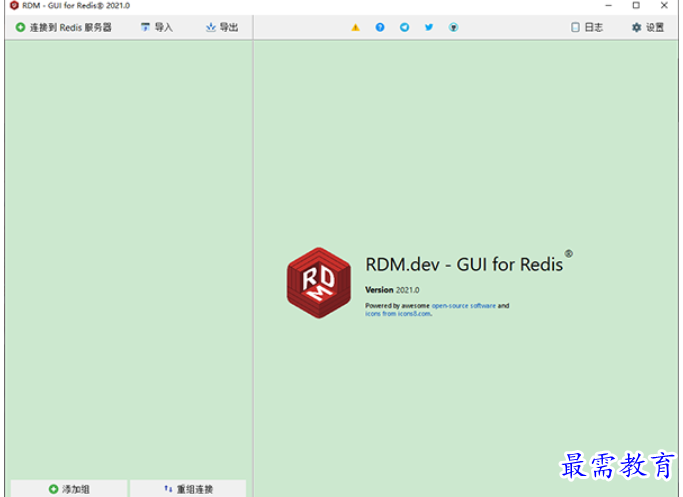The height and width of the screenshot is (497, 683).
Task: Open the Log panel button
Action: click(x=587, y=27)
